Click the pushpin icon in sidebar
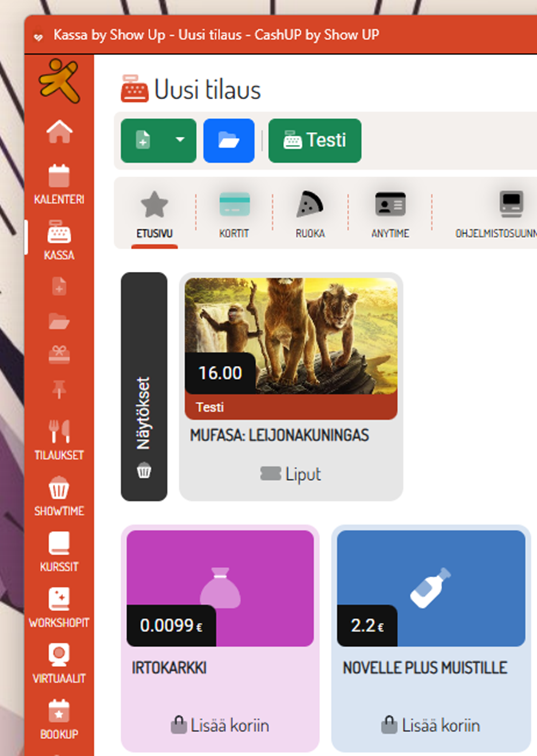 (x=59, y=389)
